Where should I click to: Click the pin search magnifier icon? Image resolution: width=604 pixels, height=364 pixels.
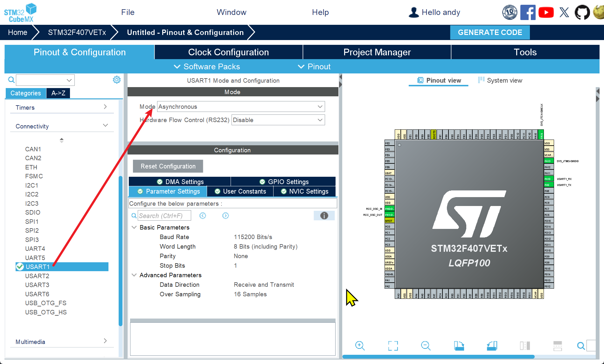581,346
